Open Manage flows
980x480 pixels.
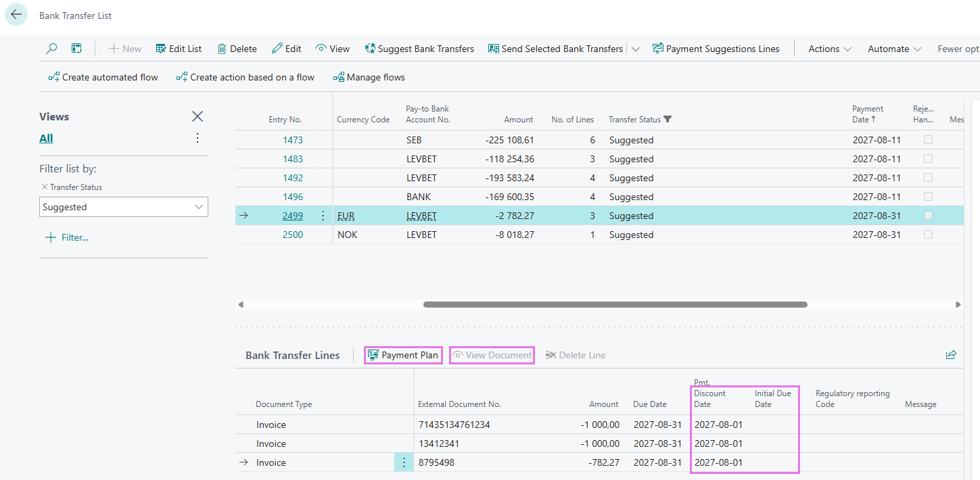[369, 77]
